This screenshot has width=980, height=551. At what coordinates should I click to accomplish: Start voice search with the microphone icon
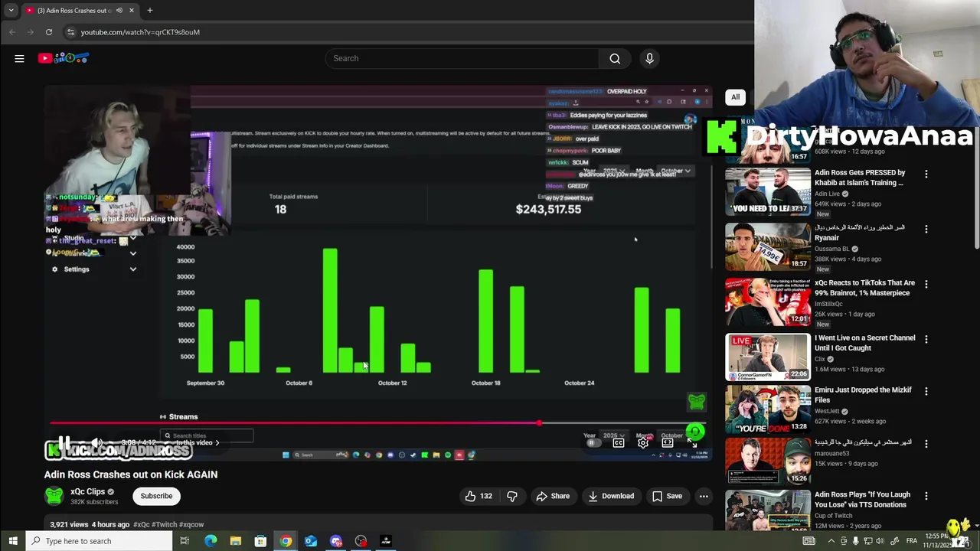(x=649, y=58)
